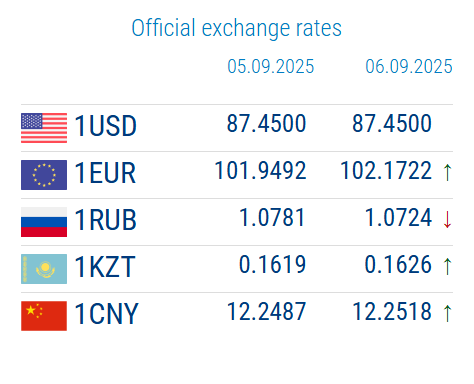Click the Chinese flag icon

44,316
